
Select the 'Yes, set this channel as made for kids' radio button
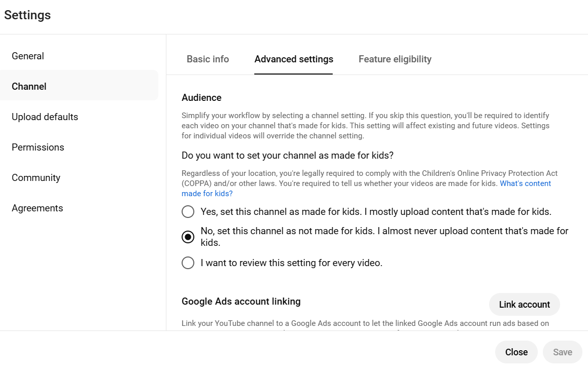188,211
